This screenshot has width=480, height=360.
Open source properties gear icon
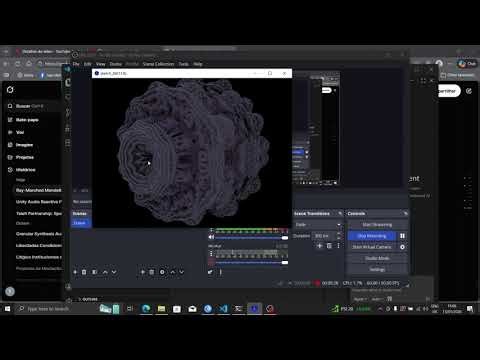(162, 272)
